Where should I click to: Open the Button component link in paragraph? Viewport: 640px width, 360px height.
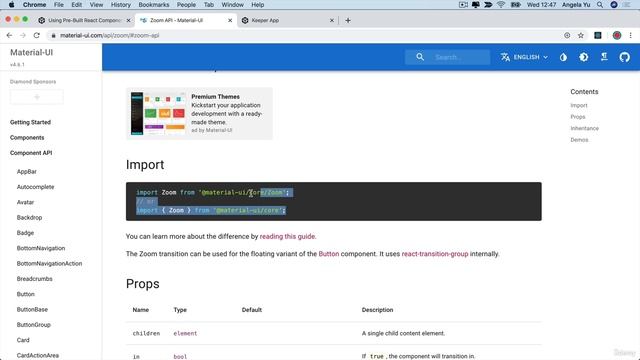(x=329, y=254)
